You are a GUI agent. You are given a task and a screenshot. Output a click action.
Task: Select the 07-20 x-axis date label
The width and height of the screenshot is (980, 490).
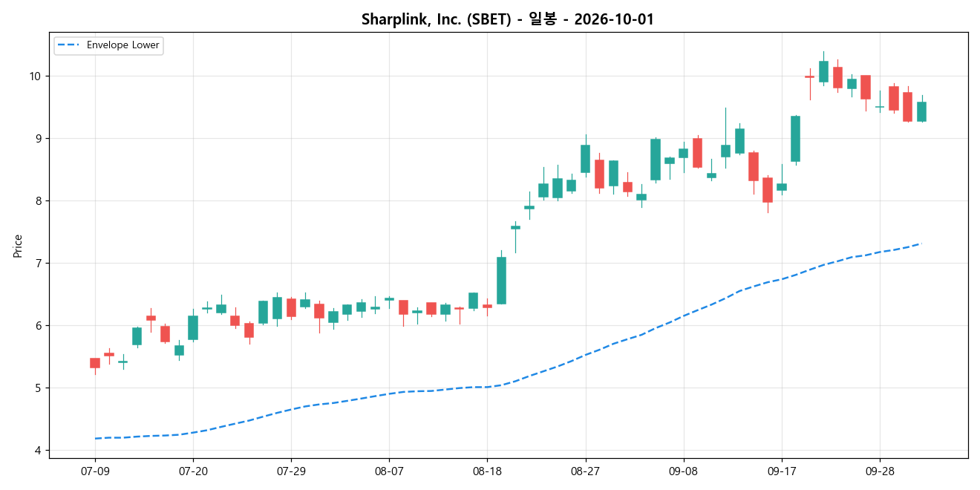pos(193,471)
